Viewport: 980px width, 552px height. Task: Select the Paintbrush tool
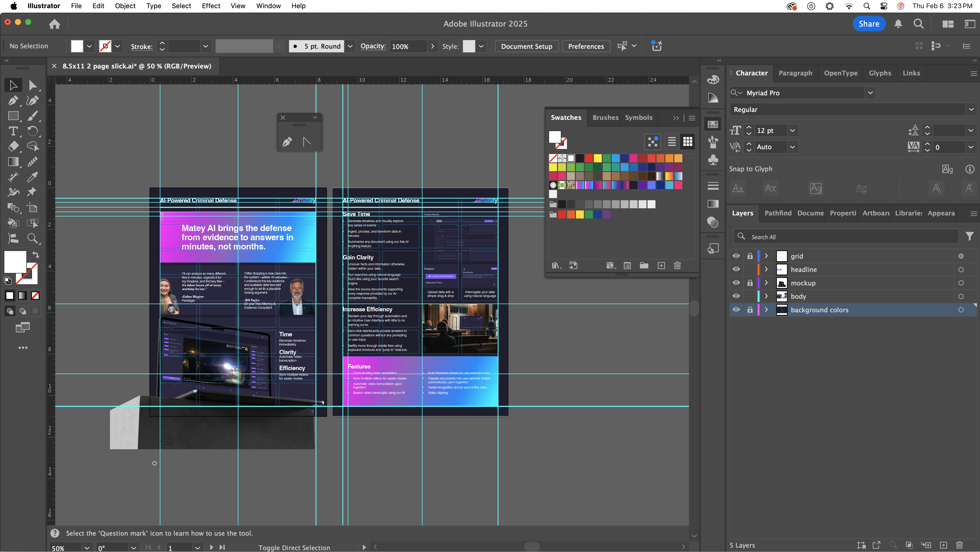point(32,116)
